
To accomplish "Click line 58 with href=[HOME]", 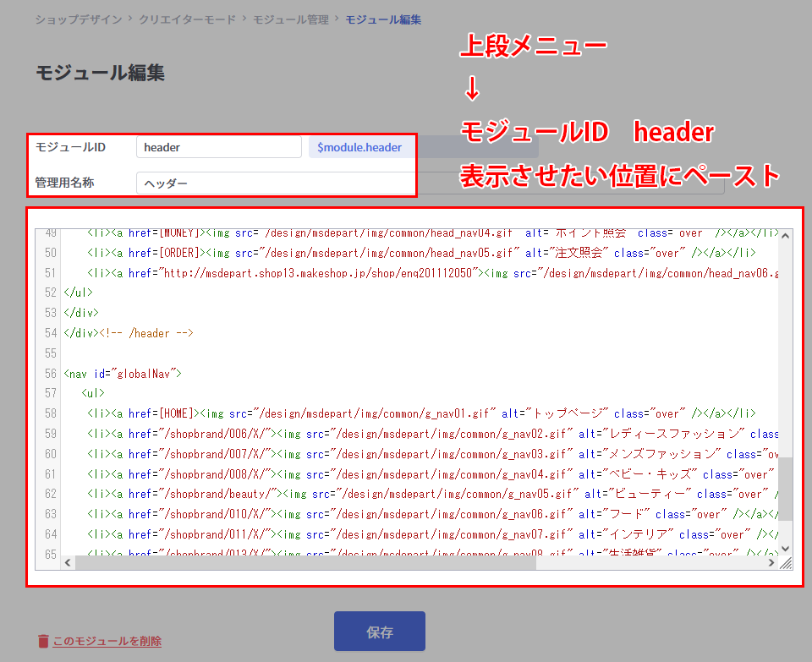I will click(421, 413).
